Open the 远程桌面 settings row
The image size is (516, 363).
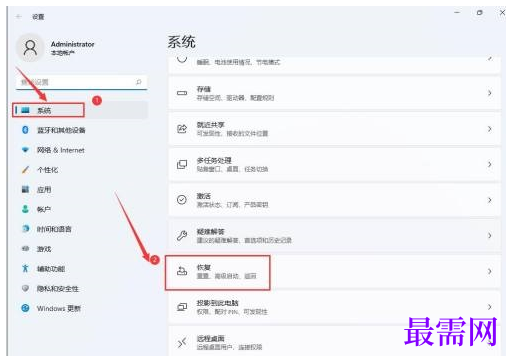(334, 341)
